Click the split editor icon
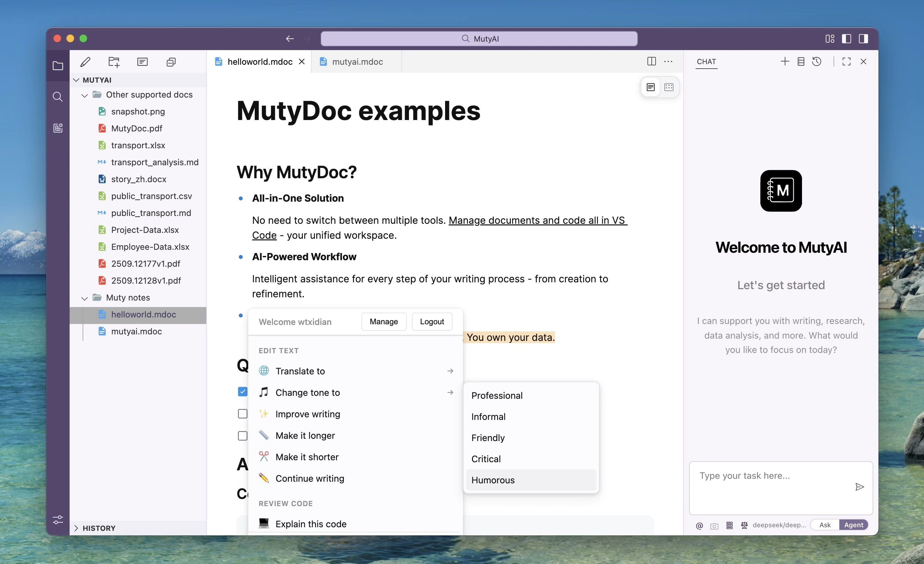924x564 pixels. (x=651, y=61)
